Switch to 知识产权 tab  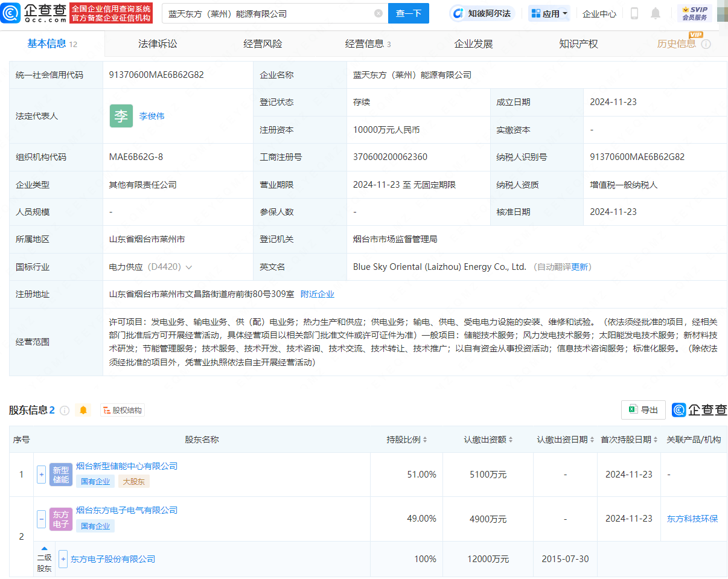[x=578, y=43]
